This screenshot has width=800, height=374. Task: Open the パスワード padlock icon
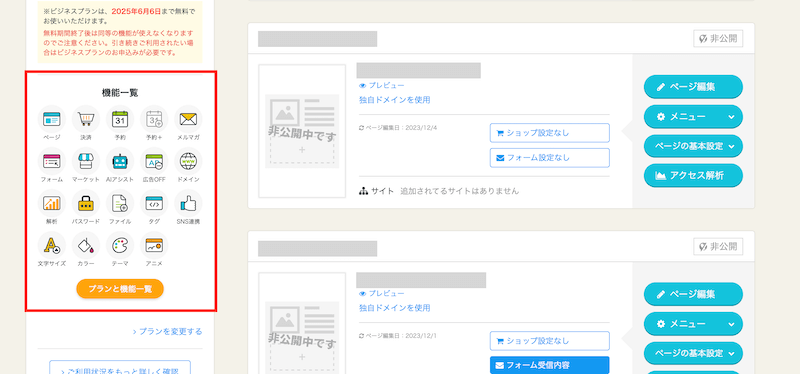[86, 203]
